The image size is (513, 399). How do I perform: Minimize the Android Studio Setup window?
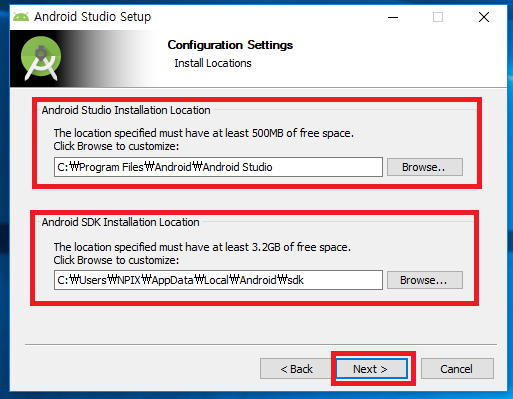(393, 17)
